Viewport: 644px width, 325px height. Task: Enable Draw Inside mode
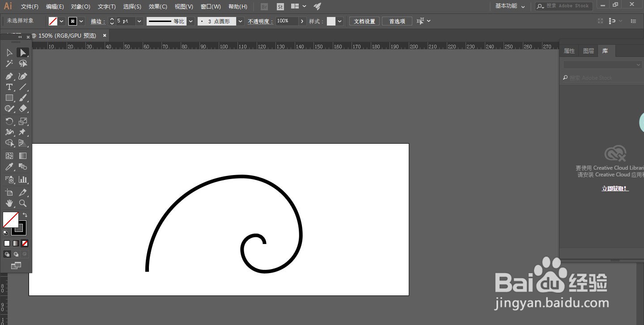click(x=25, y=254)
